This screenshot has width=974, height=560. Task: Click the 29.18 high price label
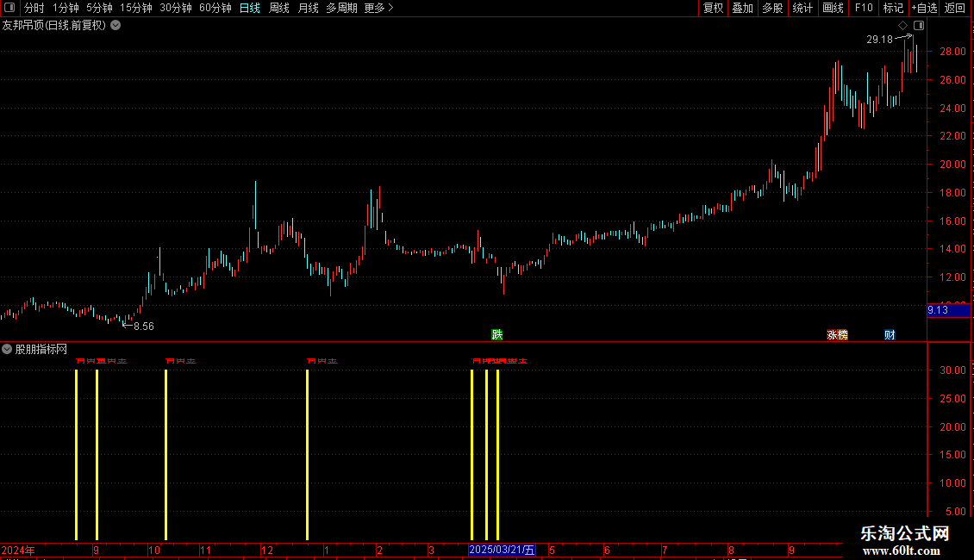point(879,39)
